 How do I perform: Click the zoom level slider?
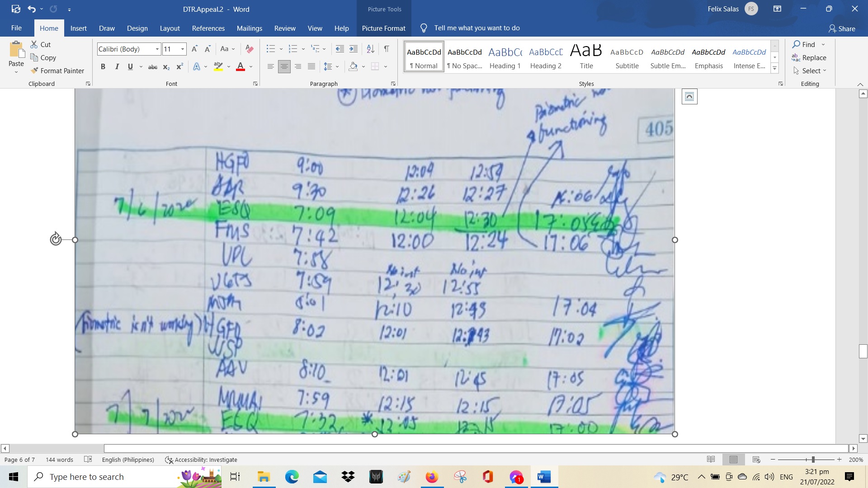pos(813,460)
